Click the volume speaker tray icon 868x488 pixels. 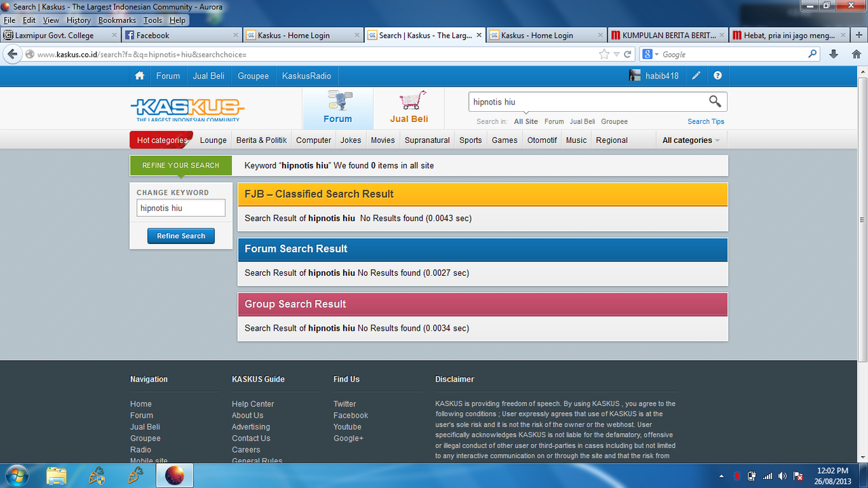click(x=783, y=476)
